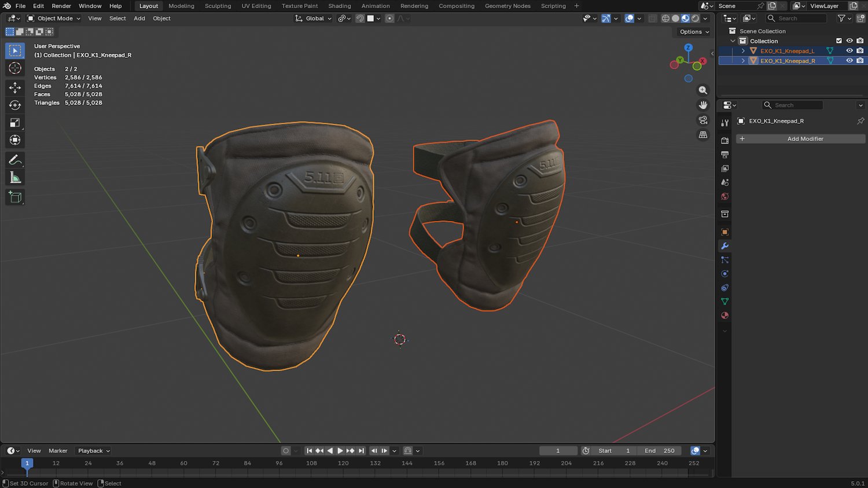
Task: Pick the Measure tool
Action: (15, 178)
